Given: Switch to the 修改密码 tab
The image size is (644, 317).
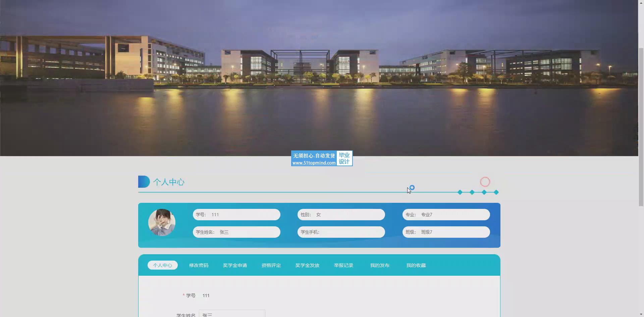Looking at the screenshot, I should 199,265.
